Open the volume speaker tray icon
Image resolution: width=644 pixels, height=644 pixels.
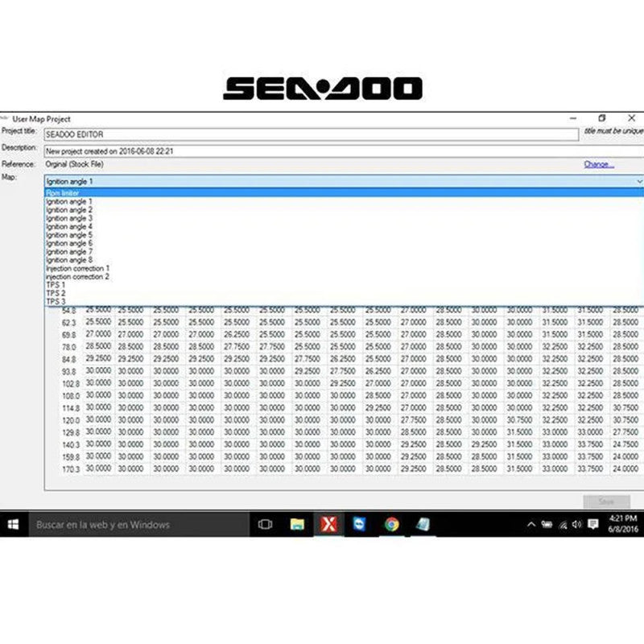(x=577, y=525)
